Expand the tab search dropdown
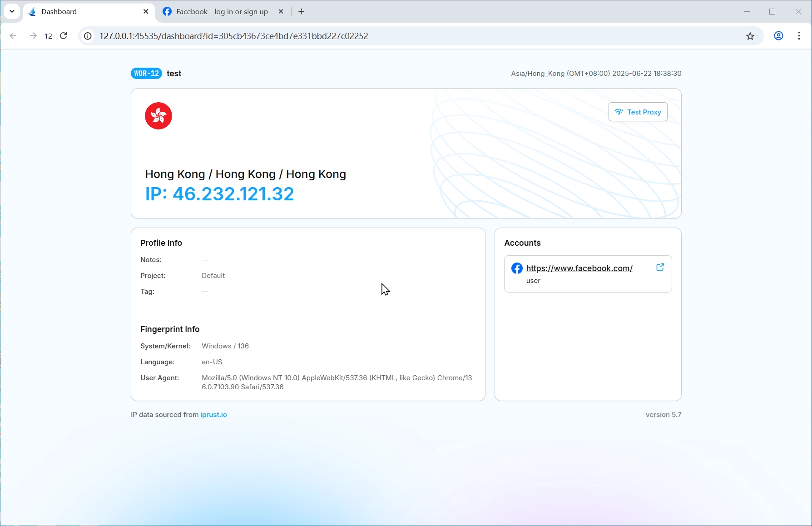This screenshot has height=526, width=812. coord(12,11)
